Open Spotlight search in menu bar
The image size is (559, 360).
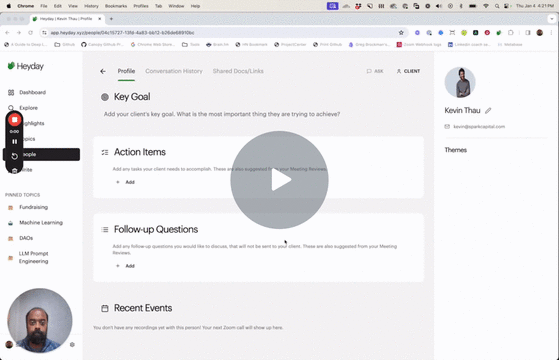click(497, 6)
